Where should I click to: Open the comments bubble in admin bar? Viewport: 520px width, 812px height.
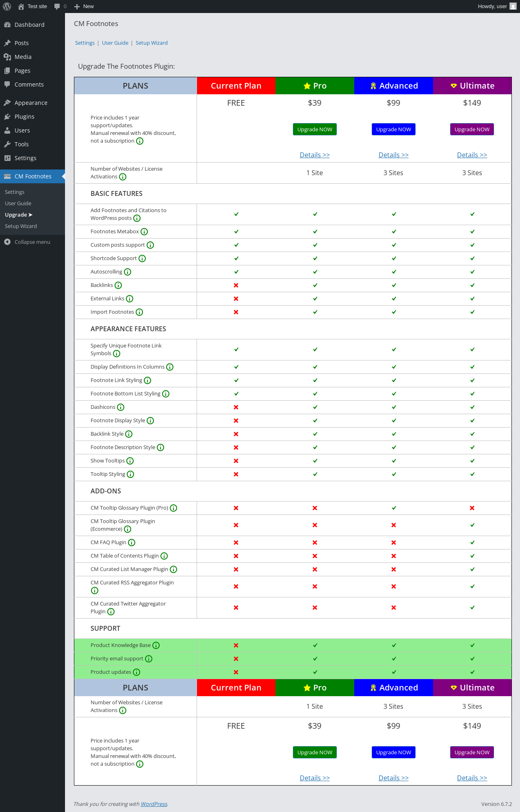pos(60,7)
